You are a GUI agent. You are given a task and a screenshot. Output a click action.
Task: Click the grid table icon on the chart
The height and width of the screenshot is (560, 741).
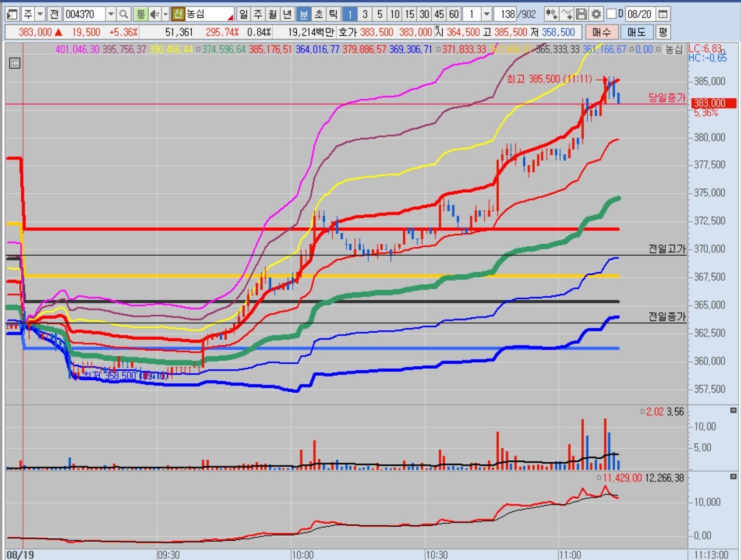(x=15, y=63)
